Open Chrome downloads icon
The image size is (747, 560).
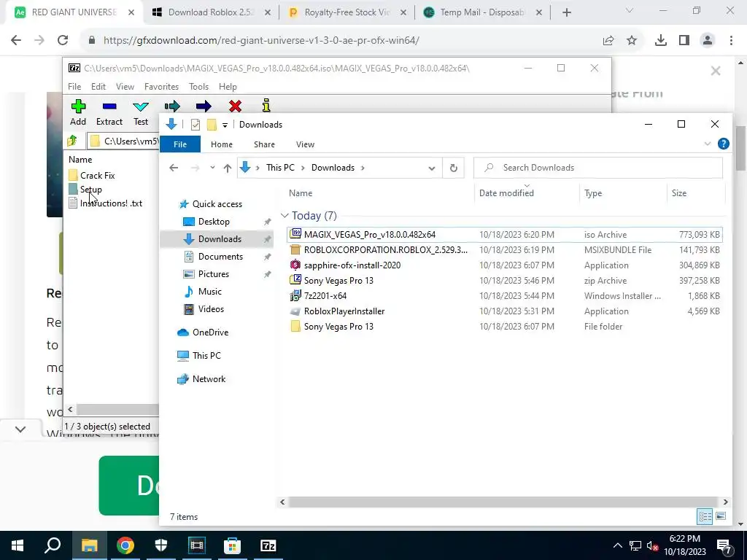tap(661, 41)
